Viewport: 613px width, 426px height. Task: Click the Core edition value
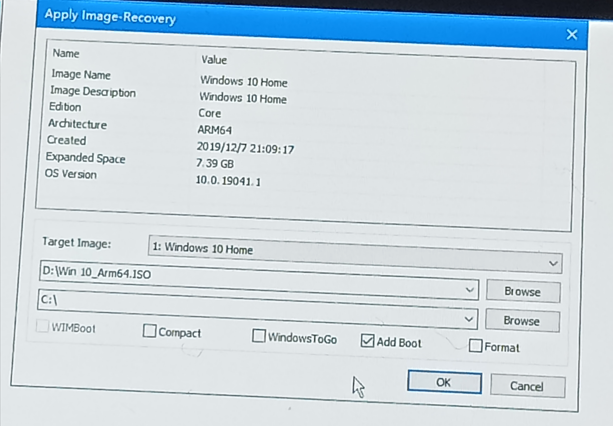coord(210,113)
